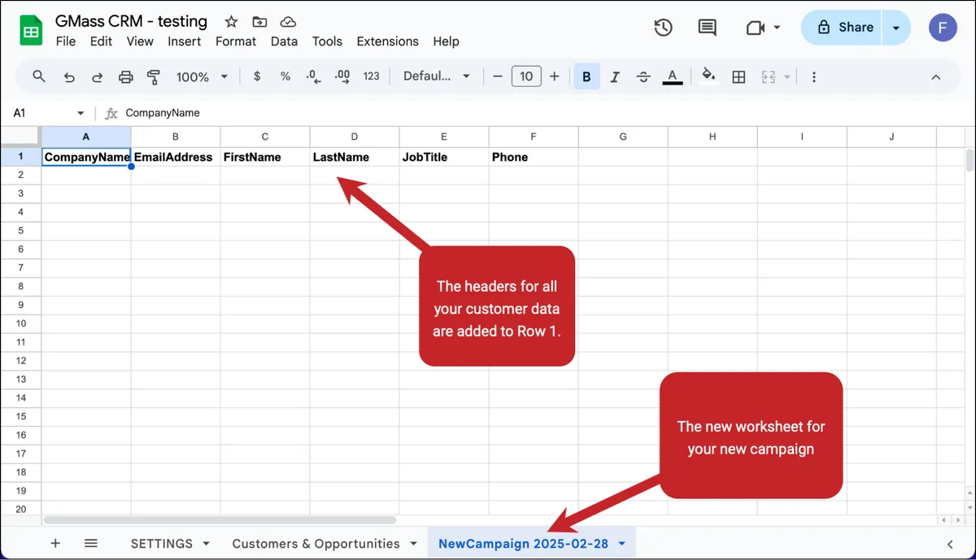The image size is (976, 560).
Task: Open the Edit menu
Action: [x=101, y=41]
